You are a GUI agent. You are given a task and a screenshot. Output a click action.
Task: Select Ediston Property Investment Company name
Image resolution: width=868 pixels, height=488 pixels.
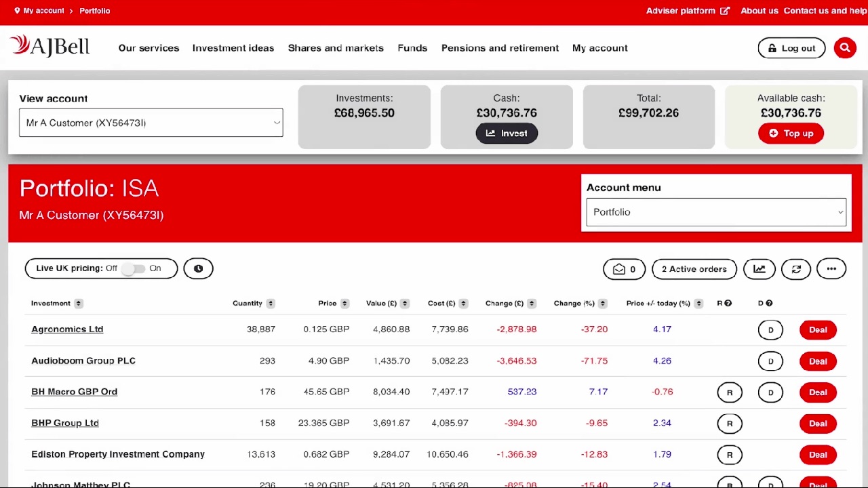pyautogui.click(x=118, y=454)
